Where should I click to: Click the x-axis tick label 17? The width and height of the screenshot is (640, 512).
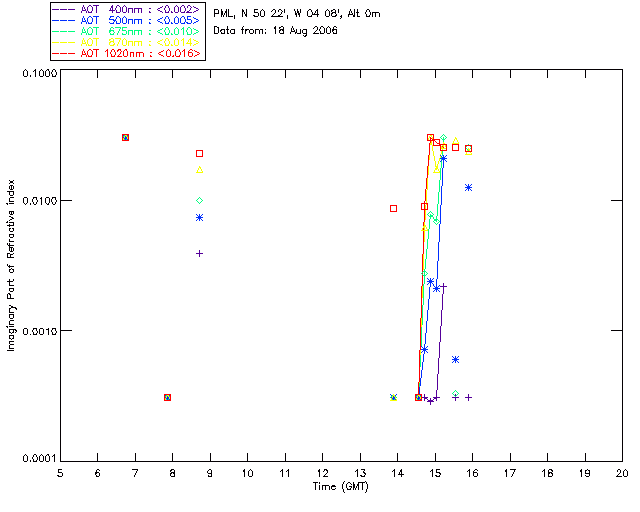[510, 473]
